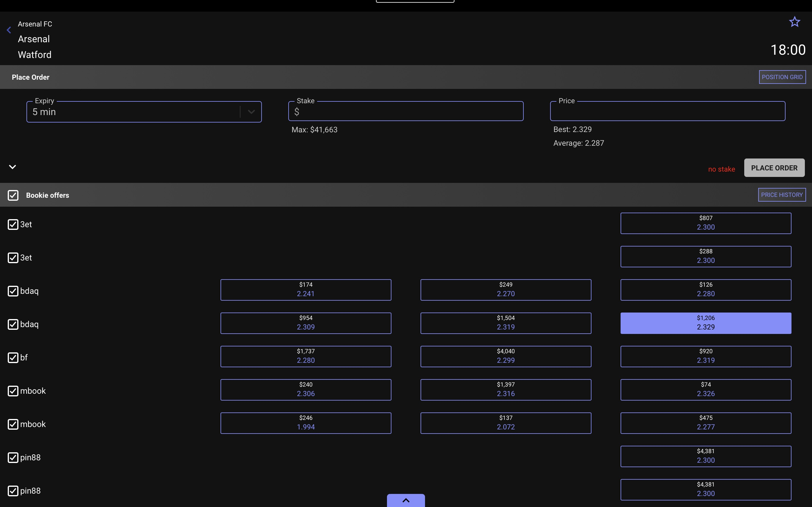Select highlighted best offer $1,206 at 2.329
The image size is (812, 507).
706,323
